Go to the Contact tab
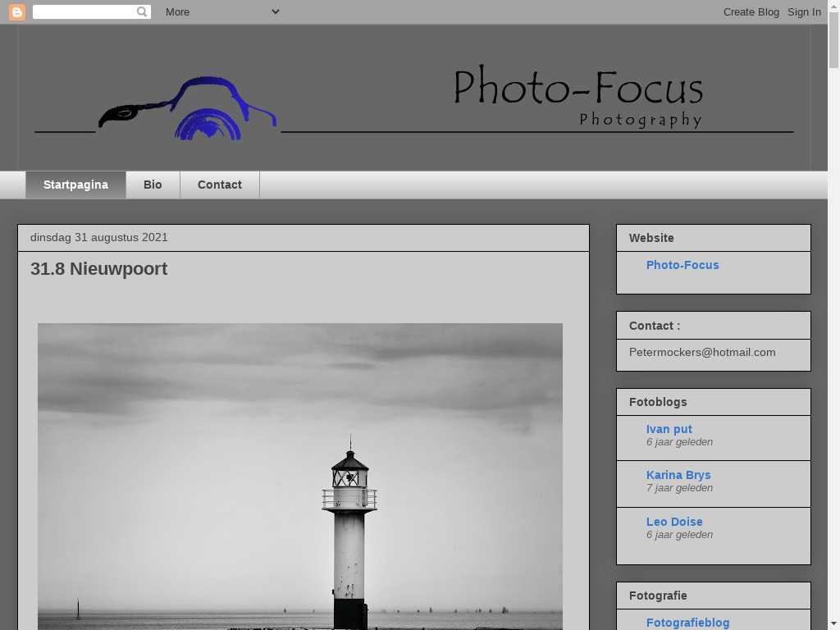 point(219,185)
